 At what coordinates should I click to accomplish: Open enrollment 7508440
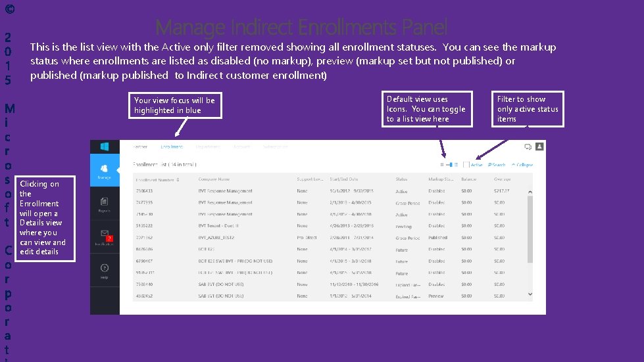[144, 284]
